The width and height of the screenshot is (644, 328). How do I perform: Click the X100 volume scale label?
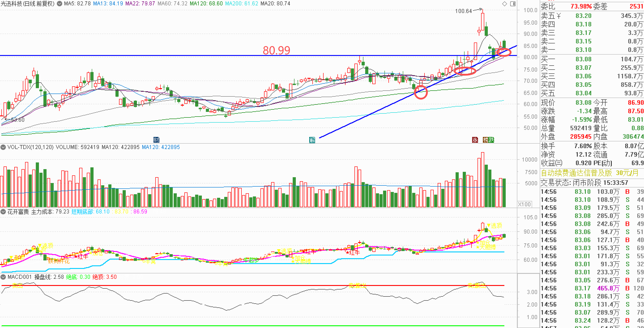coord(524,204)
